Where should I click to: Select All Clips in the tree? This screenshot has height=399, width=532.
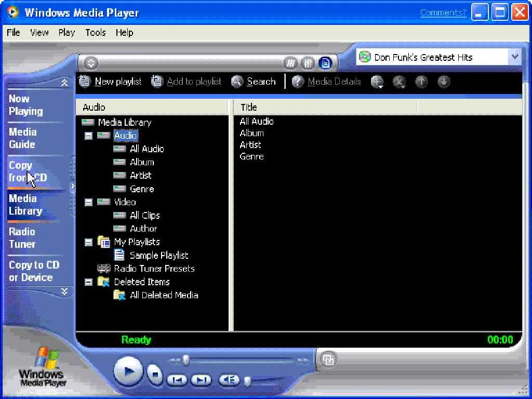coord(145,216)
